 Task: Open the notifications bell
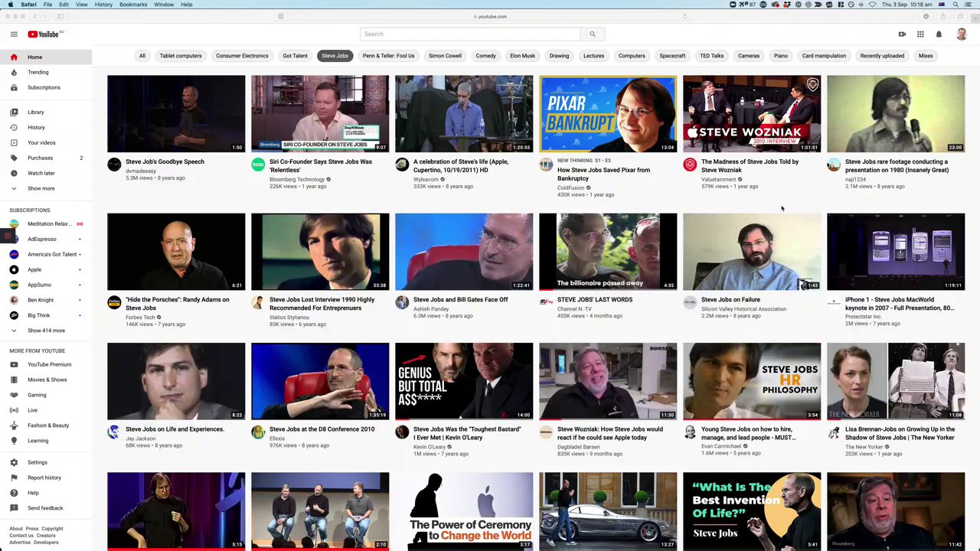[939, 34]
